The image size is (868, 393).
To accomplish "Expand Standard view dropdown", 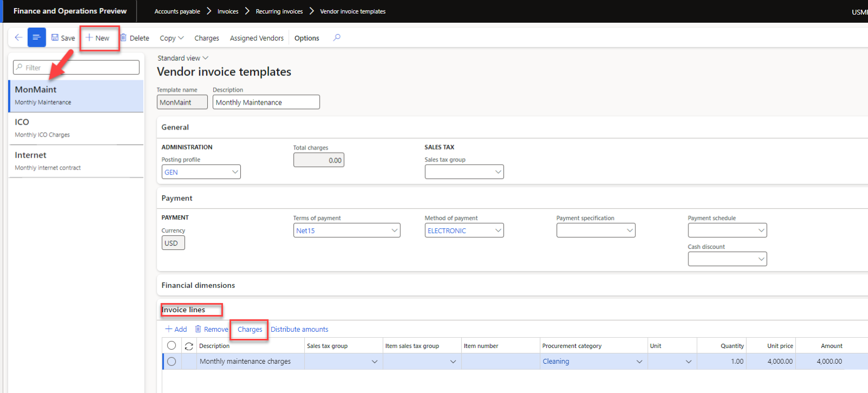I will point(183,58).
